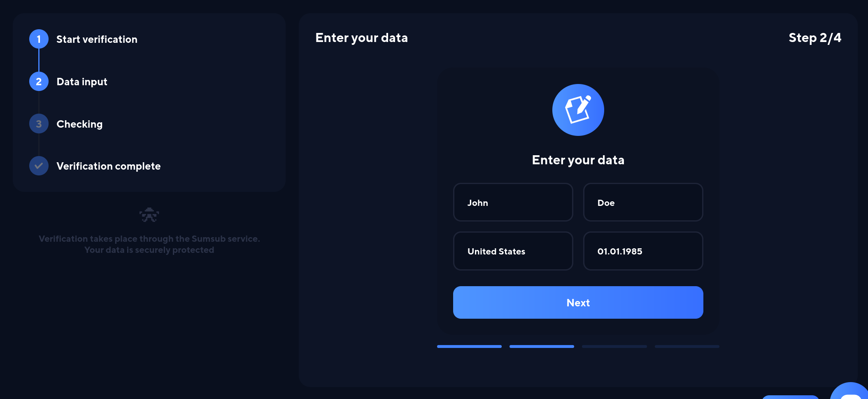Screen dimensions: 868x399
Task: Click the step 2 circle icon
Action: point(39,82)
